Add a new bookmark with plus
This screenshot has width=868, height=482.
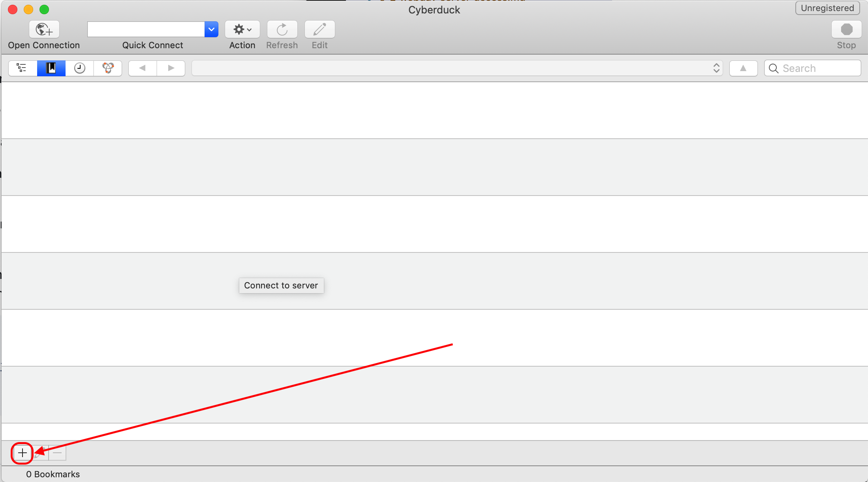pos(23,453)
